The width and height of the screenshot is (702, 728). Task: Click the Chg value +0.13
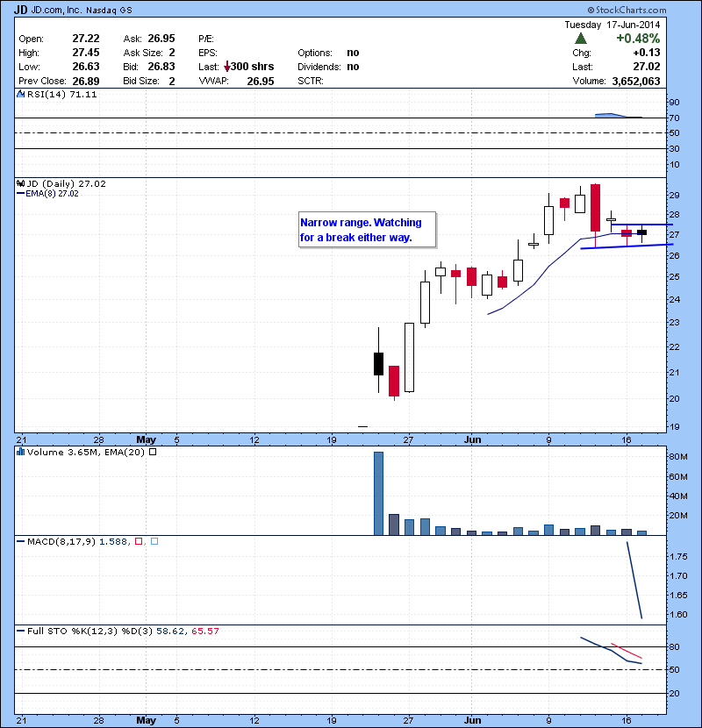646,53
